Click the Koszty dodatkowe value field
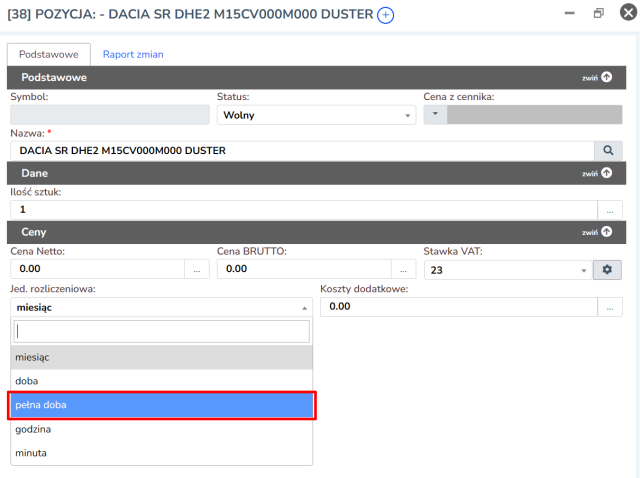This screenshot has width=640, height=478. click(459, 307)
